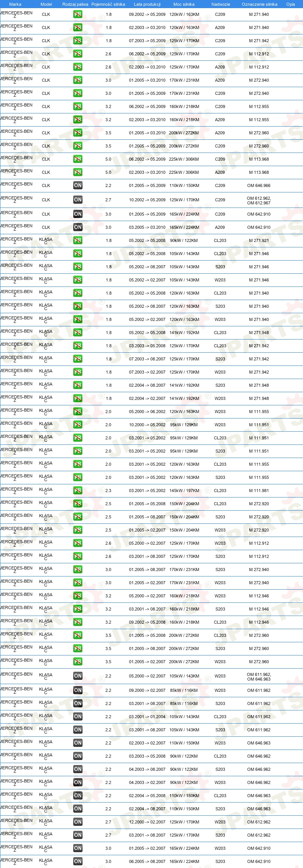The image size is (303, 868).
Task: Click PB icon in Klasa C 3.2 CL203 row
Action: tap(78, 622)
